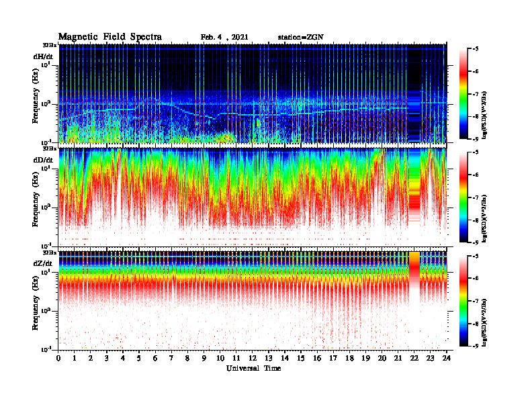Click the data gap band in dD/dt near hour 22
532x411 pixels.
[x=414, y=197]
